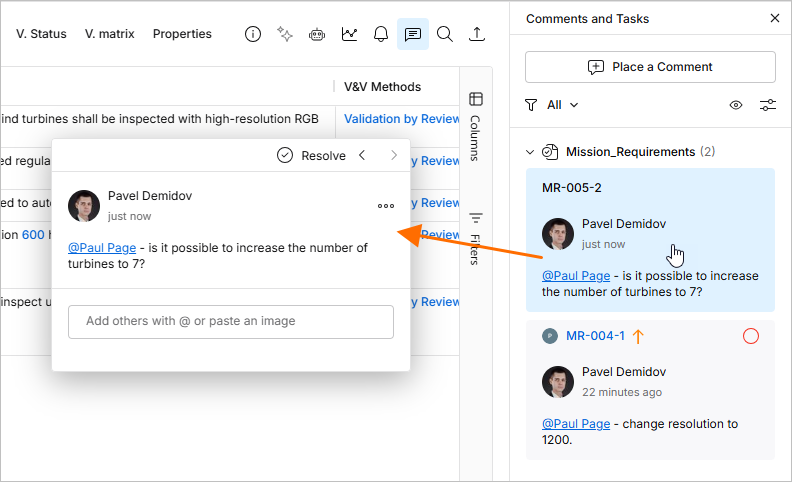Open the info icon in toolbar

pos(253,34)
